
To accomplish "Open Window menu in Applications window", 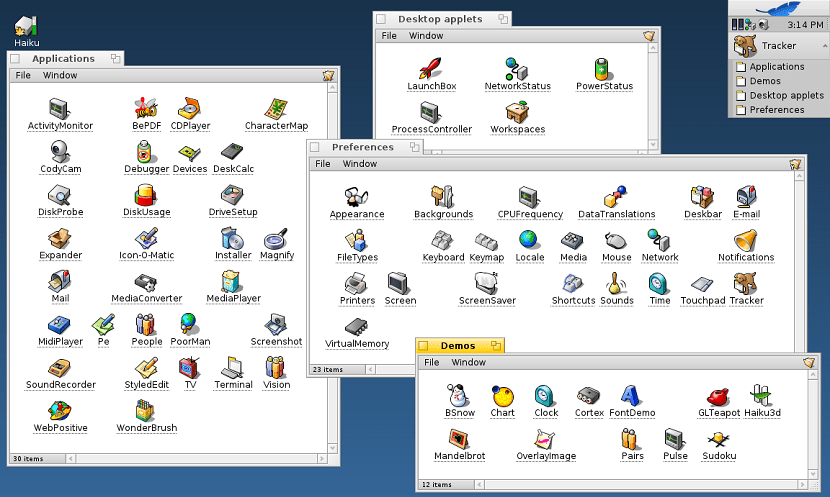I will pyautogui.click(x=60, y=75).
